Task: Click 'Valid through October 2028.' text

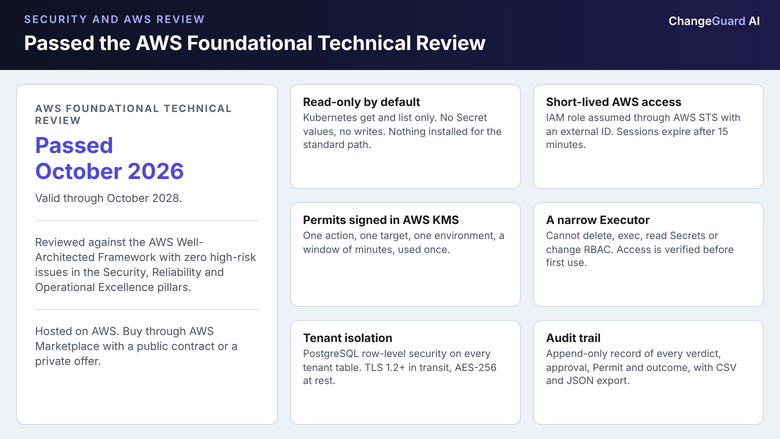Action: coord(108,198)
